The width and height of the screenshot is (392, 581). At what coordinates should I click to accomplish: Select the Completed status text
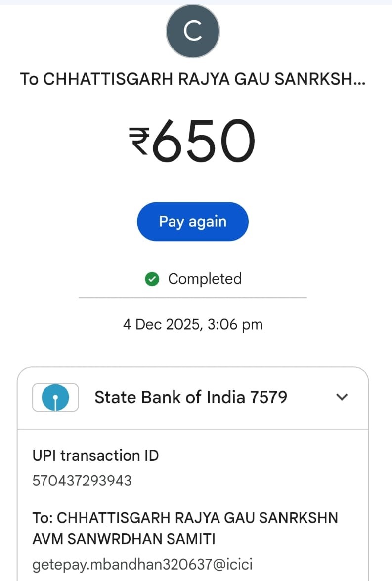coord(205,279)
